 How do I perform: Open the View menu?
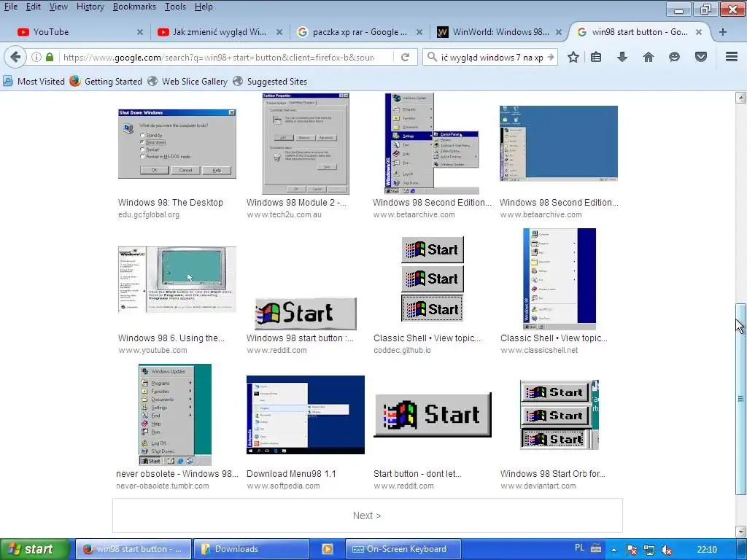(x=58, y=7)
